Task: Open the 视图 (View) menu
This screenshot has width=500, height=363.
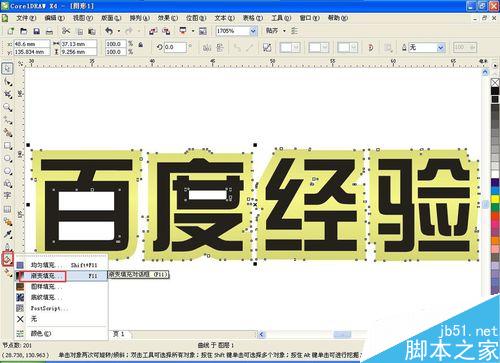Action: click(83, 18)
